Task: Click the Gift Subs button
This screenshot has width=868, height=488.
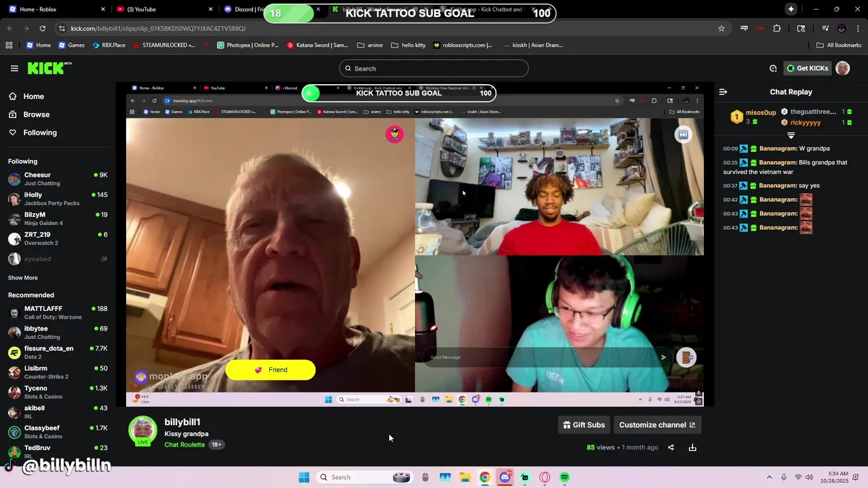Action: point(584,425)
